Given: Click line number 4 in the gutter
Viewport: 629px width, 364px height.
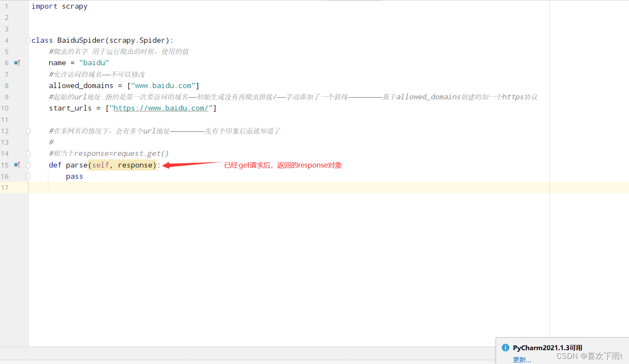Looking at the screenshot, I should [6, 41].
